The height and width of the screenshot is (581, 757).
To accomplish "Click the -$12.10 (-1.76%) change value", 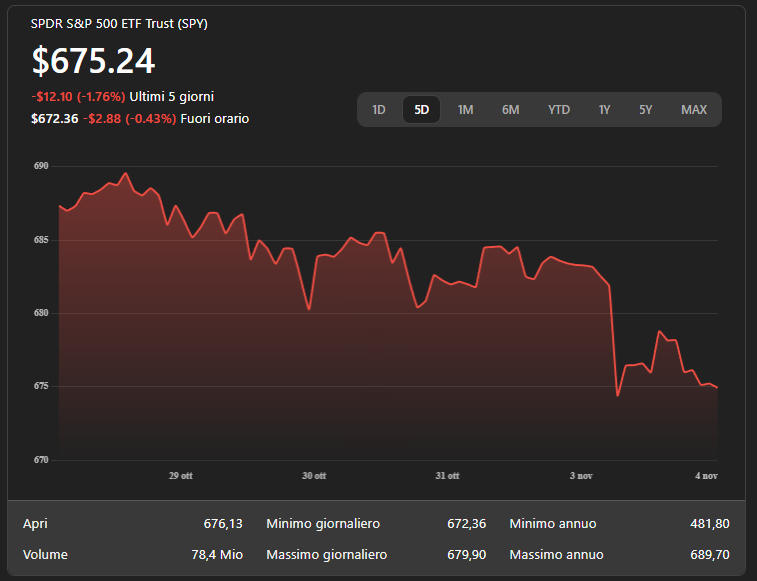I will 78,97.
